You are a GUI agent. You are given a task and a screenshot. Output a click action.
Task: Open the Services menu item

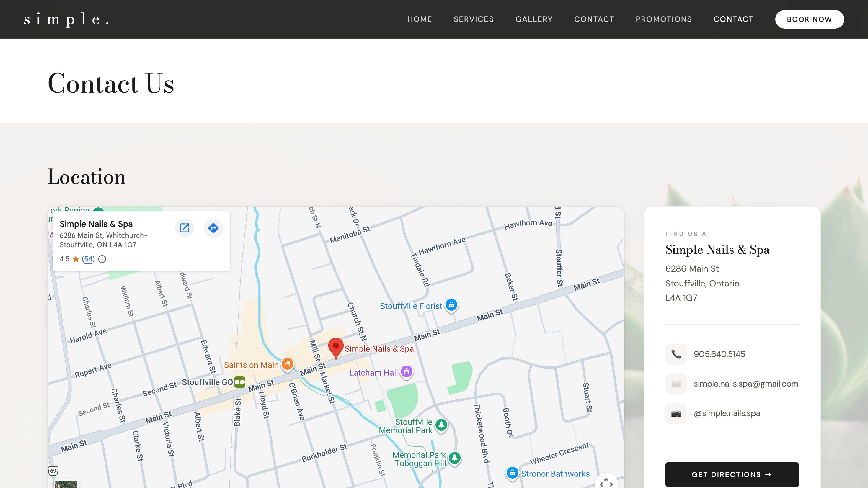474,19
